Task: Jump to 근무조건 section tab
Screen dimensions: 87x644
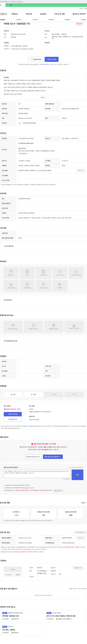Action: [19, 20]
